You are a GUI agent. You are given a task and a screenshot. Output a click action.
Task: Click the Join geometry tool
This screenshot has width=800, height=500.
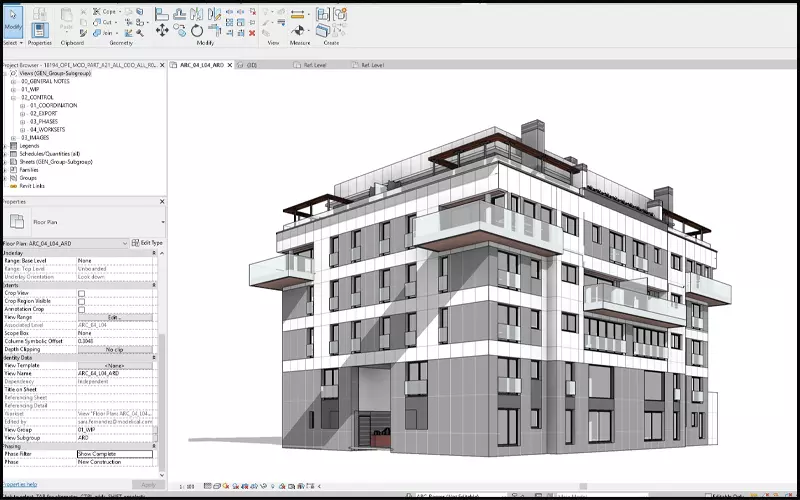pos(104,33)
